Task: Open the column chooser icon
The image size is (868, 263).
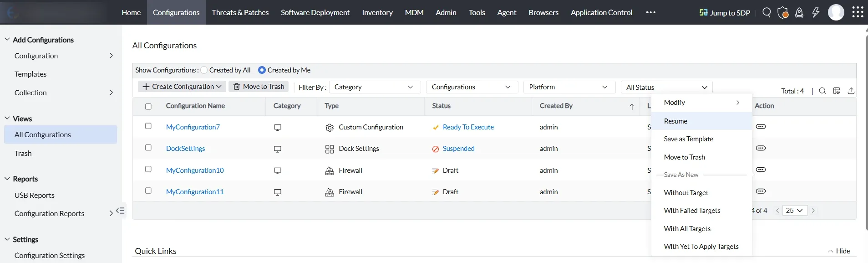Action: [837, 91]
